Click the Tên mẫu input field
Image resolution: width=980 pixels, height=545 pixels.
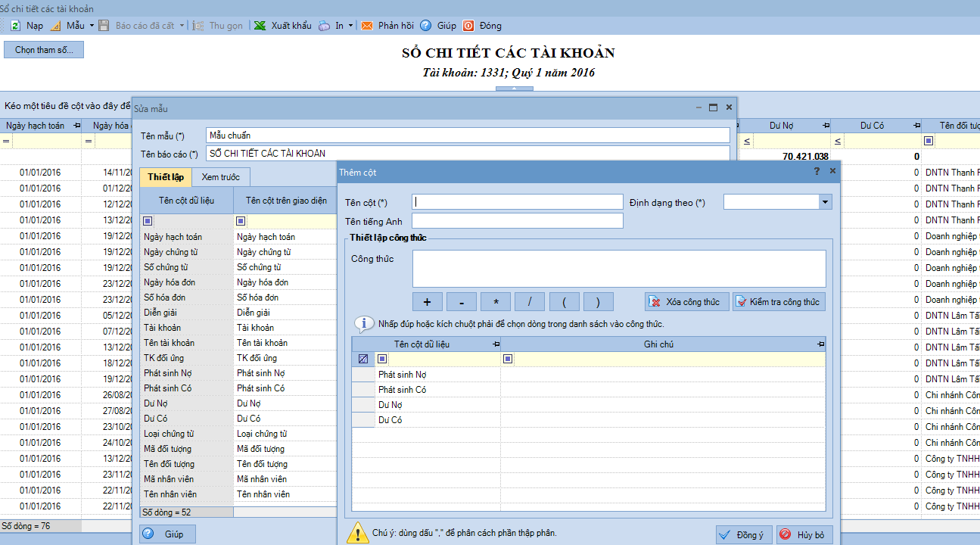468,135
